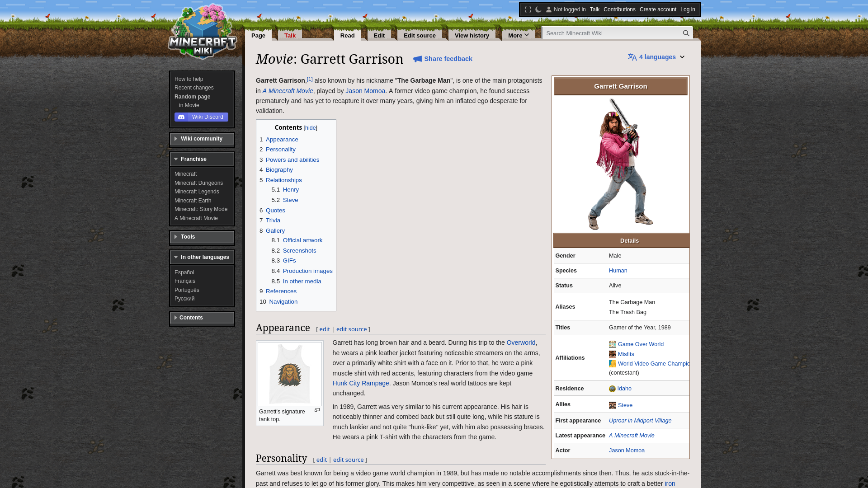Image resolution: width=868 pixels, height=488 pixels.
Task: Focus the Search Minecraft Wiki field
Action: (612, 33)
